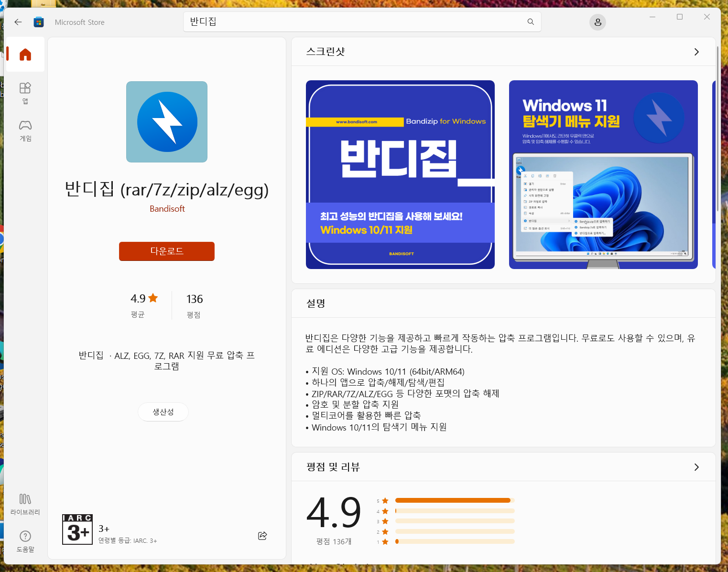728x572 pixels.
Task: Click the vertical scrollbar on right edge
Action: (x=717, y=129)
